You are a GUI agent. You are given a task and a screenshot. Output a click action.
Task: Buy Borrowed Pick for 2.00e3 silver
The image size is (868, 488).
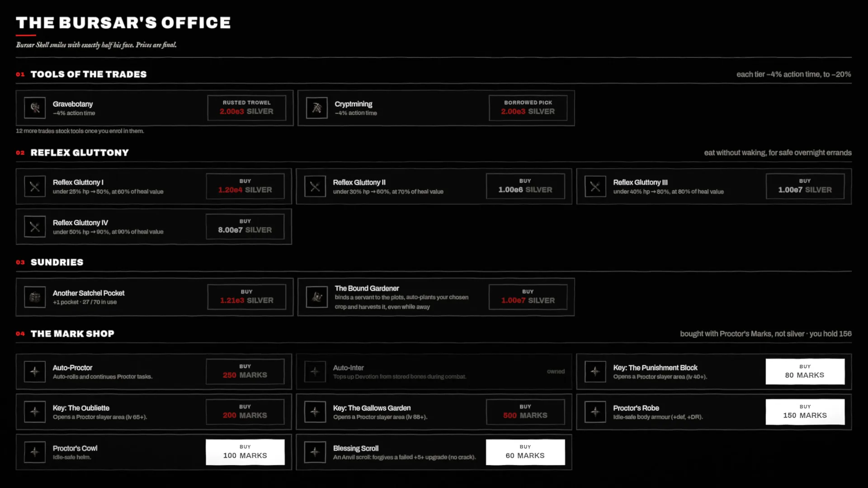(x=528, y=108)
